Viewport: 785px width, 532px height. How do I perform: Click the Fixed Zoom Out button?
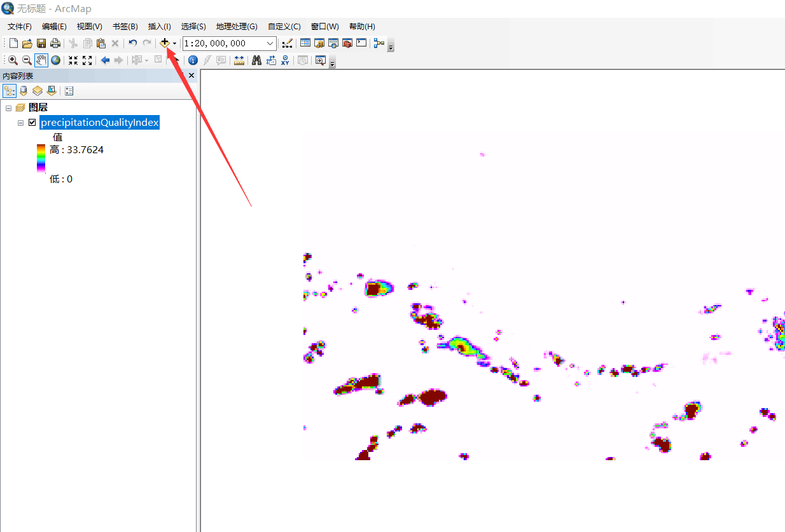(x=87, y=60)
